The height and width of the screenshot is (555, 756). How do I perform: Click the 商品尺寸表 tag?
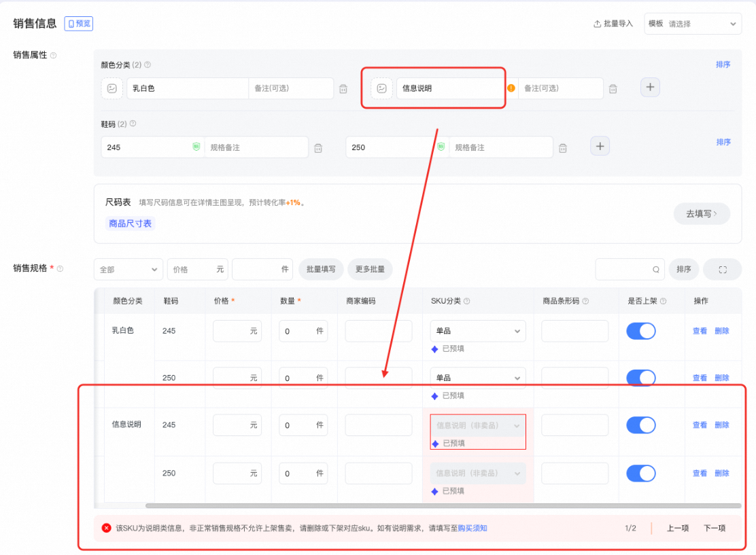pos(130,223)
